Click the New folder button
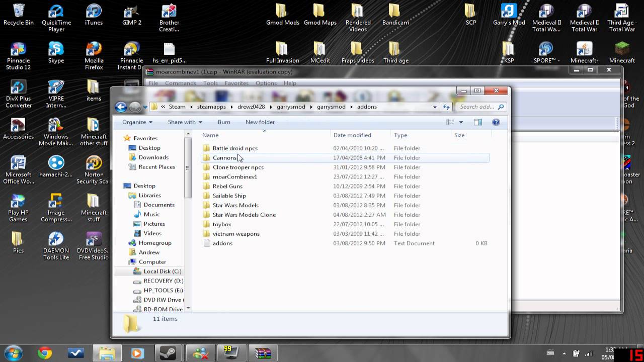 click(260, 122)
